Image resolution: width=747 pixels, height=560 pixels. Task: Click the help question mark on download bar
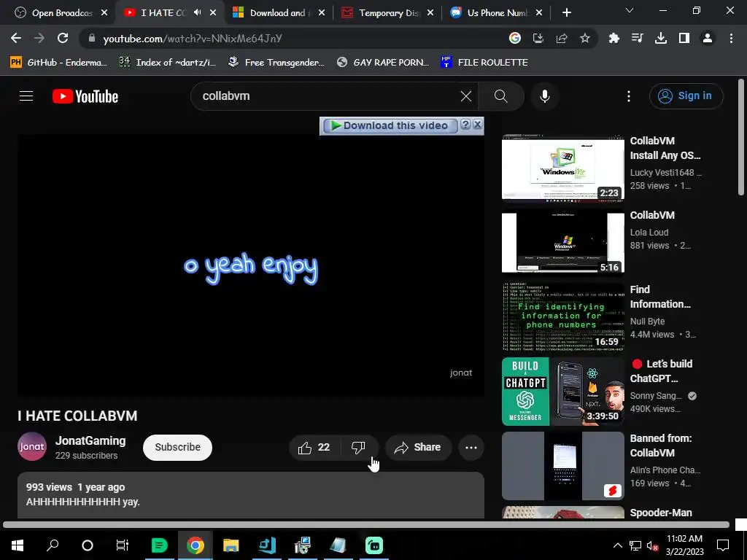coord(465,125)
